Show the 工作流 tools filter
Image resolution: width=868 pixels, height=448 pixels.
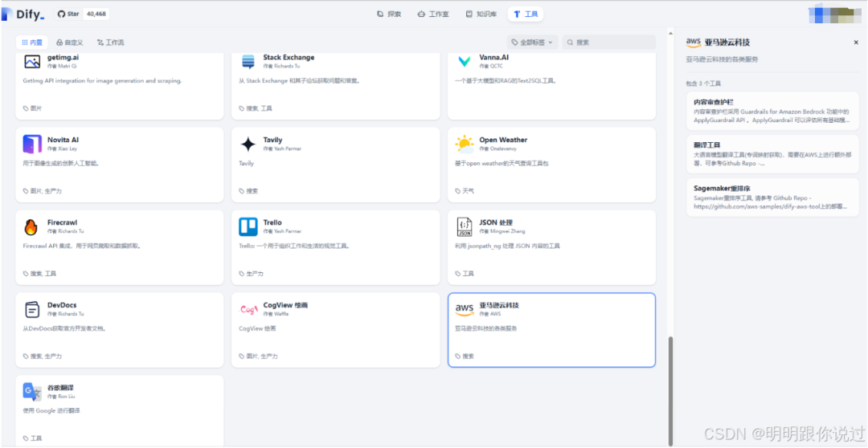[110, 42]
